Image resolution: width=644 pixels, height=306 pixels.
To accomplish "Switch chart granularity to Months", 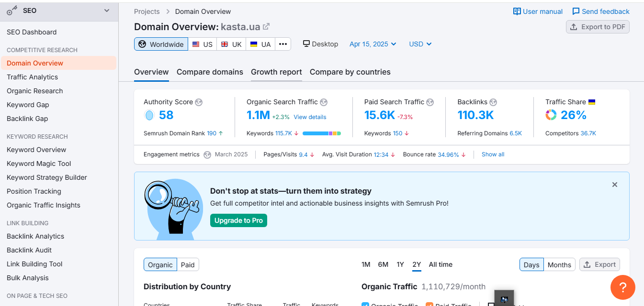I will (x=559, y=265).
